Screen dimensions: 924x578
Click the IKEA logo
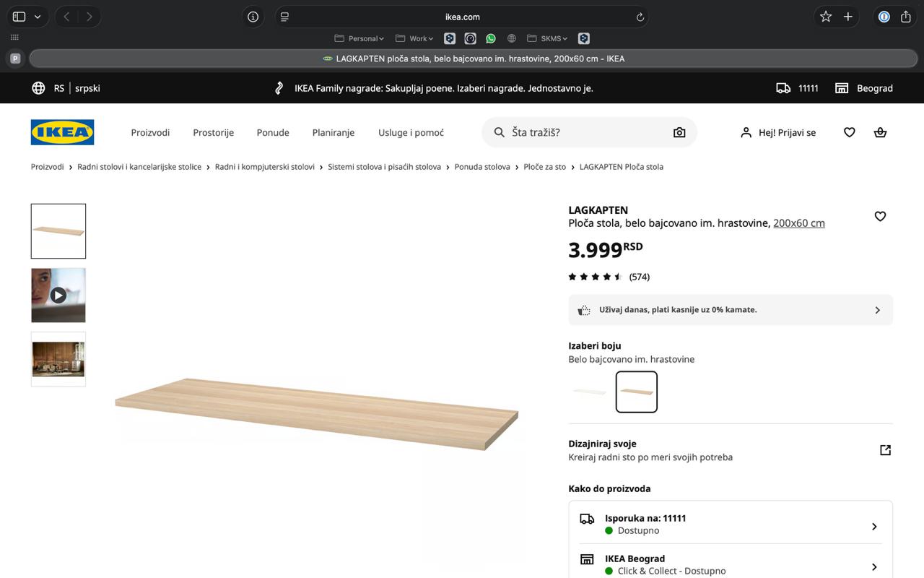click(62, 132)
